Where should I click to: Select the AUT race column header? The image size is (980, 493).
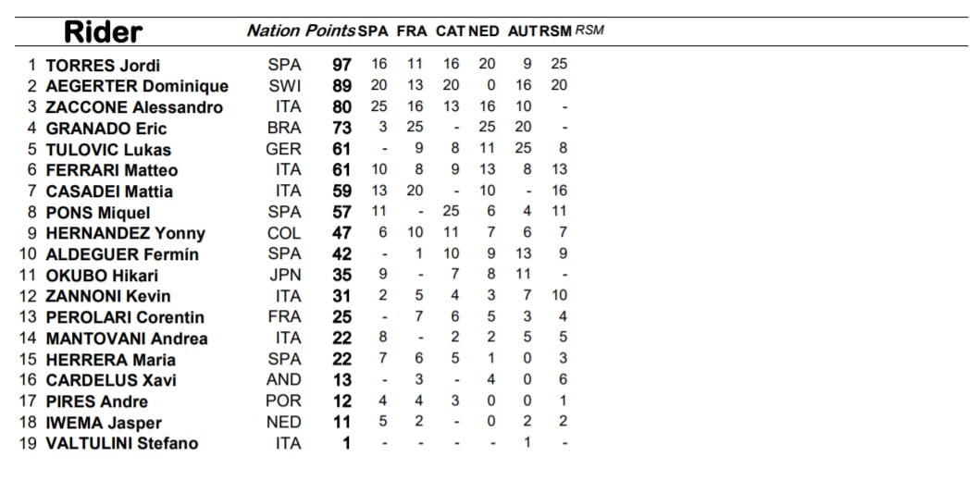(x=522, y=31)
